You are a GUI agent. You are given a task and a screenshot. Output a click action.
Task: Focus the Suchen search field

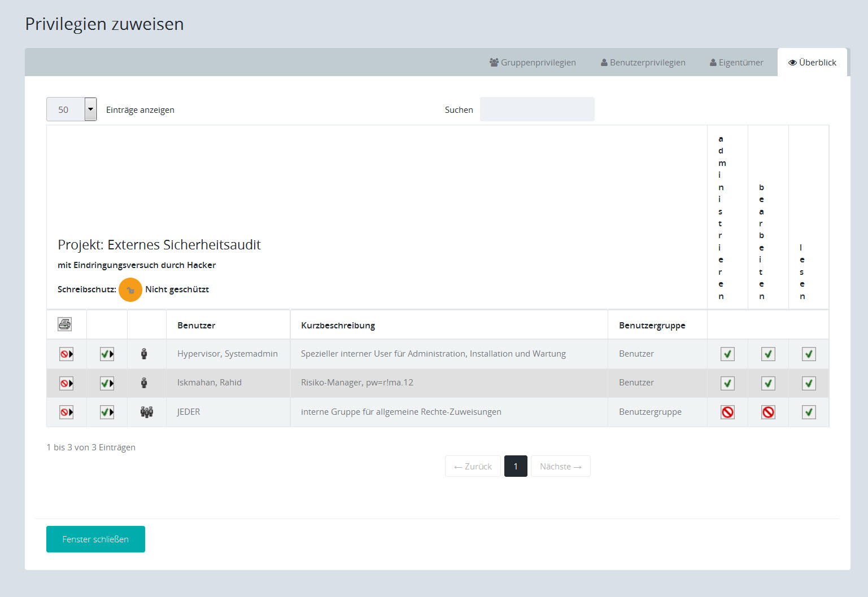click(536, 109)
